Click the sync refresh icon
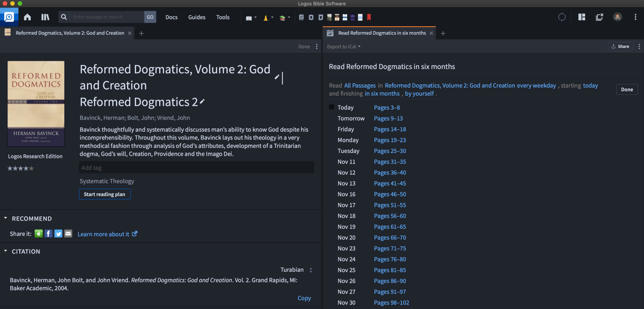This screenshot has height=309, width=644. [562, 17]
